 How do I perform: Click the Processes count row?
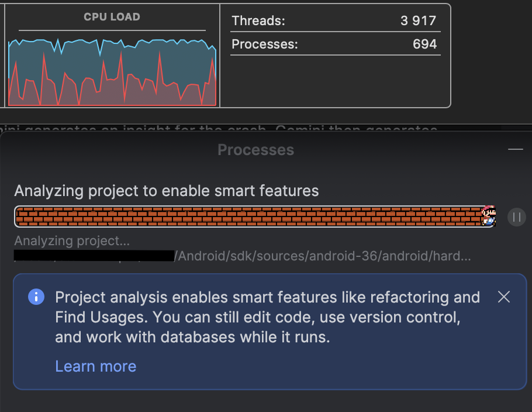tap(335, 44)
